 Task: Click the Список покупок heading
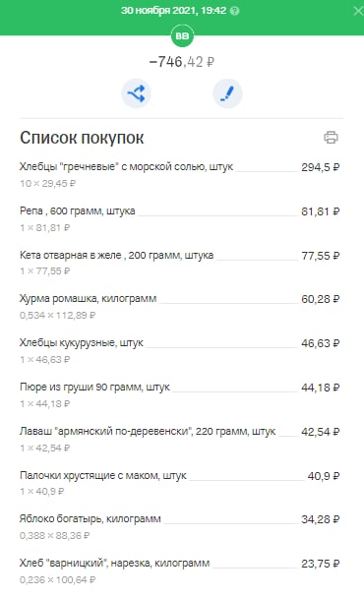(x=82, y=138)
